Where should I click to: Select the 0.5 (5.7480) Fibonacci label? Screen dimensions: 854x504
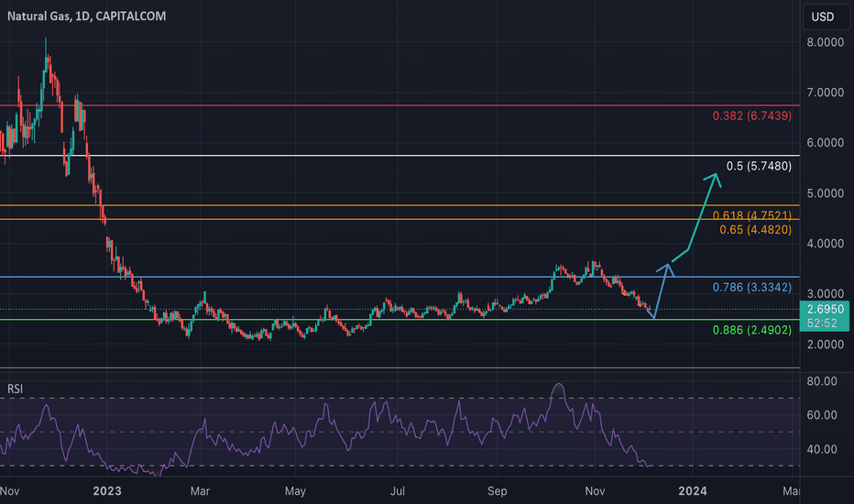(x=759, y=166)
